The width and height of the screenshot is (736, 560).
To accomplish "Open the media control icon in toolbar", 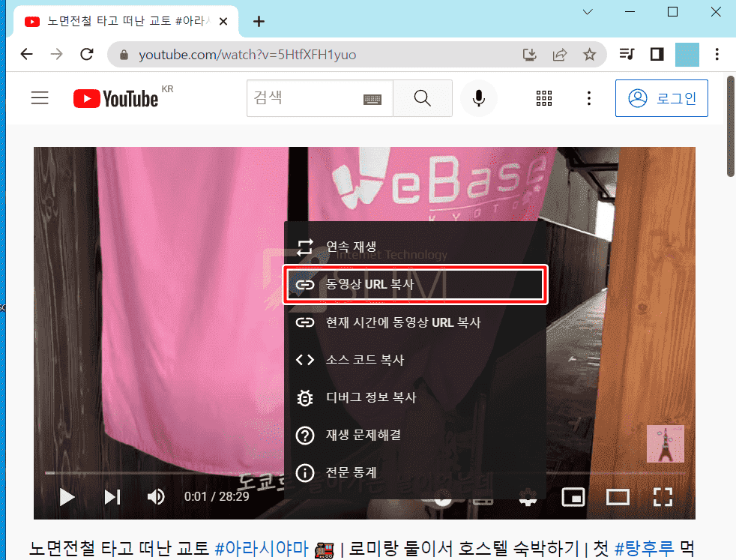I will click(627, 55).
